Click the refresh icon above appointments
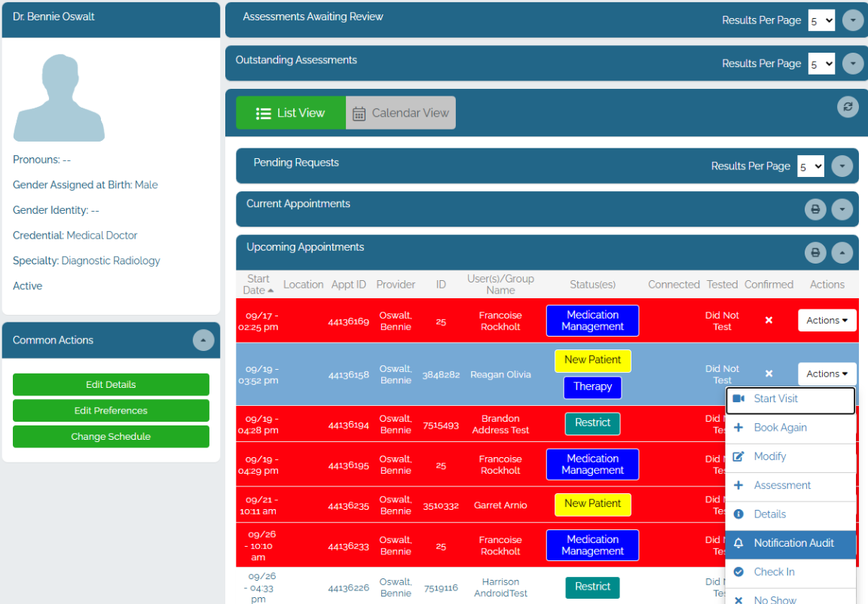The height and width of the screenshot is (604, 868). point(848,107)
